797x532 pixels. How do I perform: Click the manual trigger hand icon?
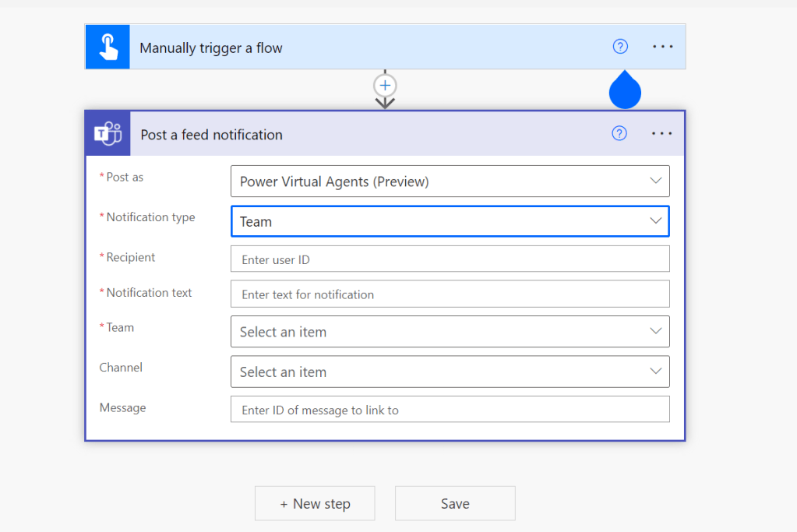coord(108,48)
